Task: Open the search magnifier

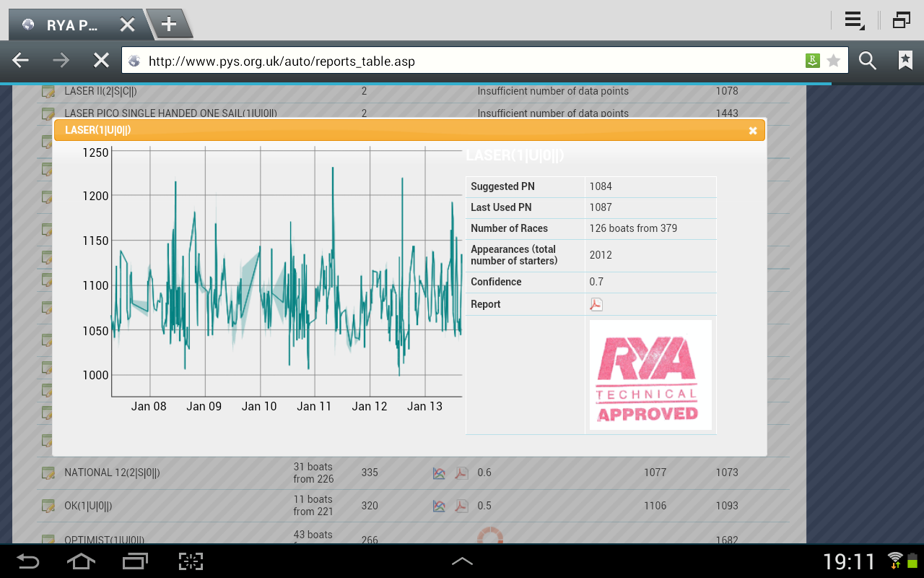Action: pos(868,61)
